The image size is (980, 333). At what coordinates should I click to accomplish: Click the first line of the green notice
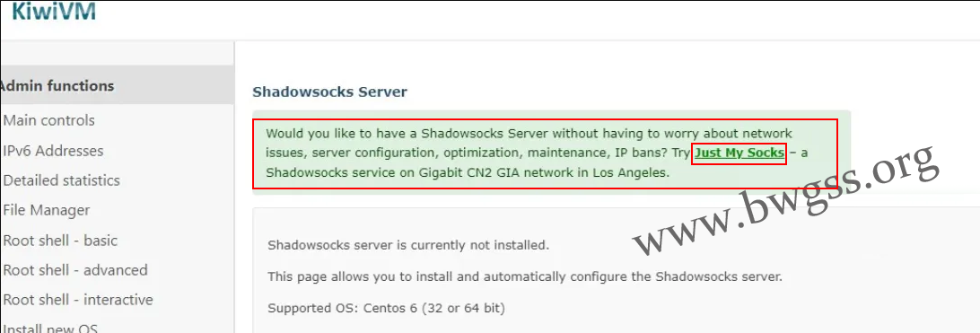pyautogui.click(x=529, y=133)
